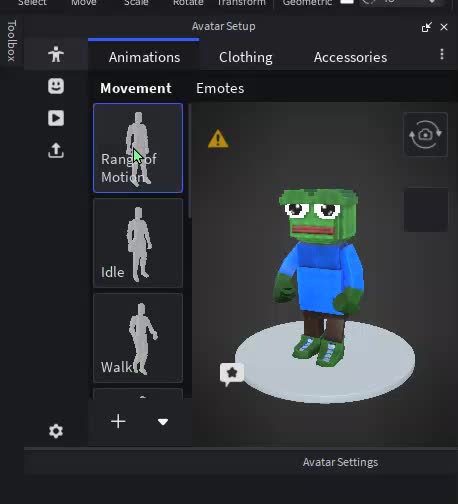Select the Idle animation thumbnail
Viewport: 458px width, 504px height.
tap(138, 243)
